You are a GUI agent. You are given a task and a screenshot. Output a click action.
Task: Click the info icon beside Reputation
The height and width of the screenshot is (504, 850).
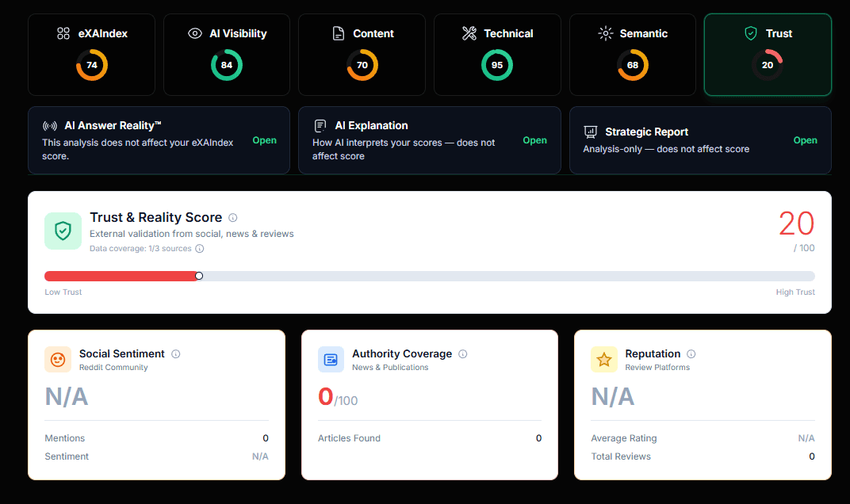click(691, 354)
